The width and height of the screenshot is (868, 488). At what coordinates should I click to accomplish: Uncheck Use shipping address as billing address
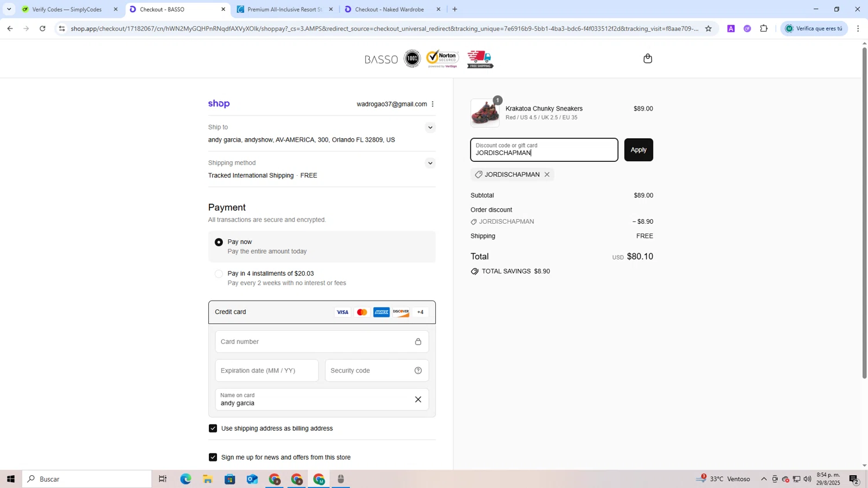213,428
